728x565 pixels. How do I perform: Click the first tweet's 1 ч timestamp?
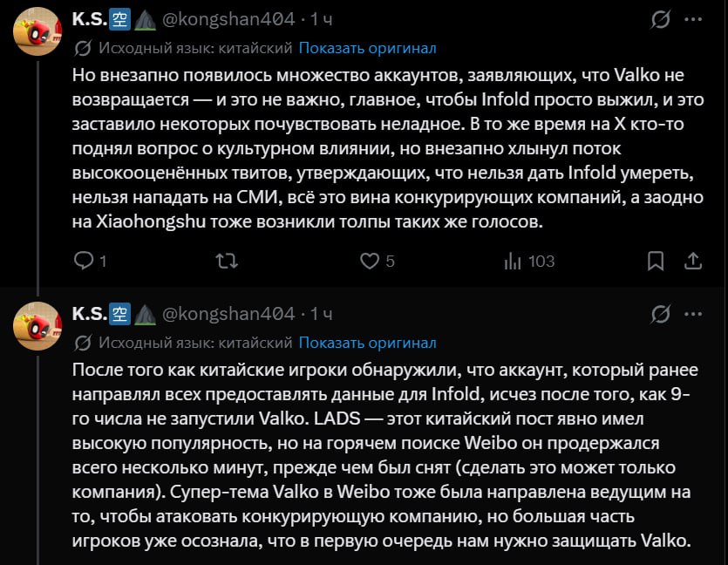[322, 19]
